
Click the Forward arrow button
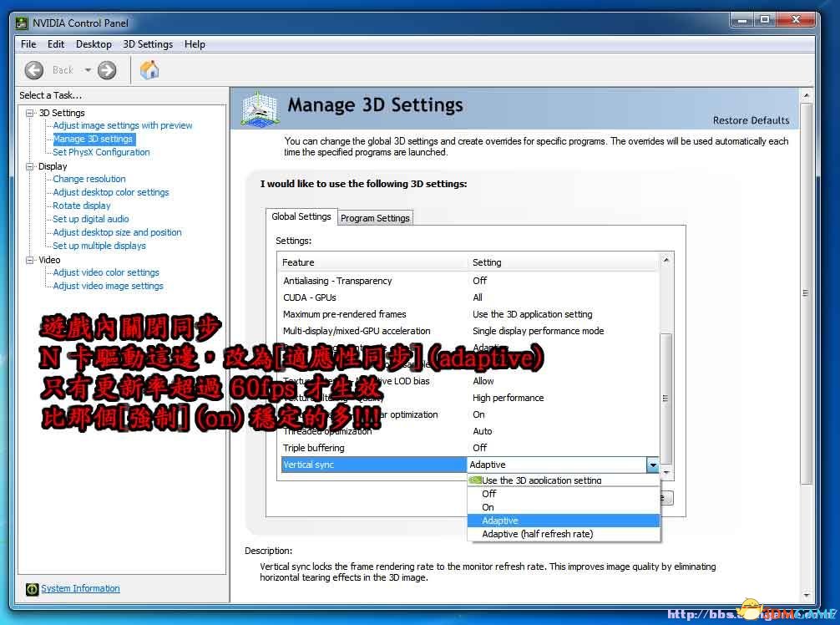point(107,70)
